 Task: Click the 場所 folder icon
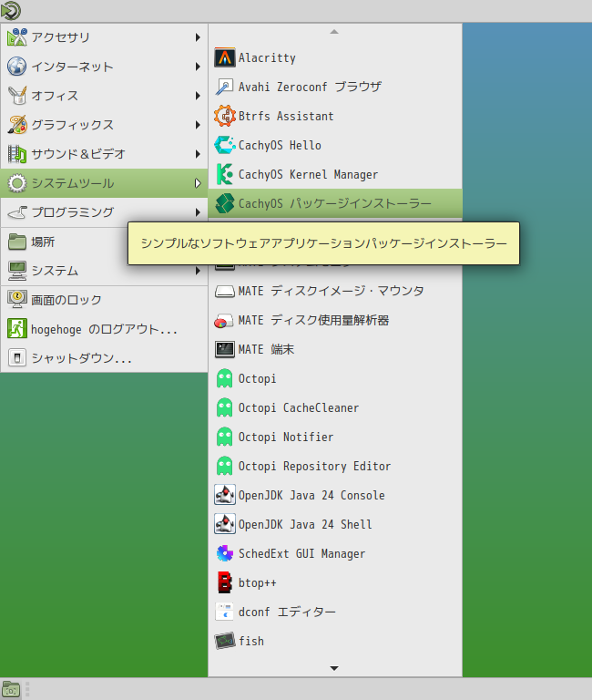[17, 242]
